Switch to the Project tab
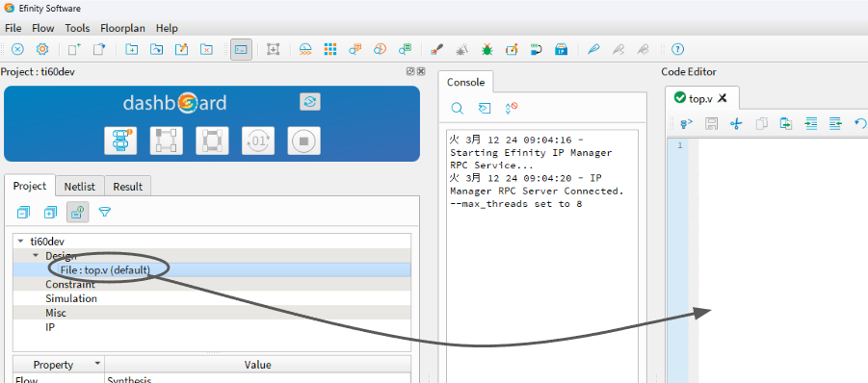The width and height of the screenshot is (868, 383). click(30, 187)
